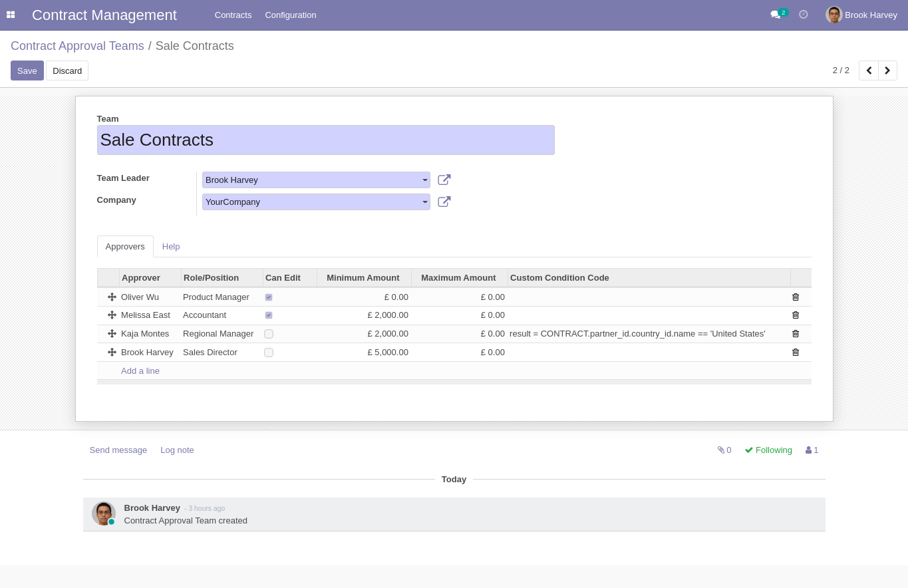Open the messaging conversations icon
Viewport: 908px width, 588px height.
[x=774, y=15]
